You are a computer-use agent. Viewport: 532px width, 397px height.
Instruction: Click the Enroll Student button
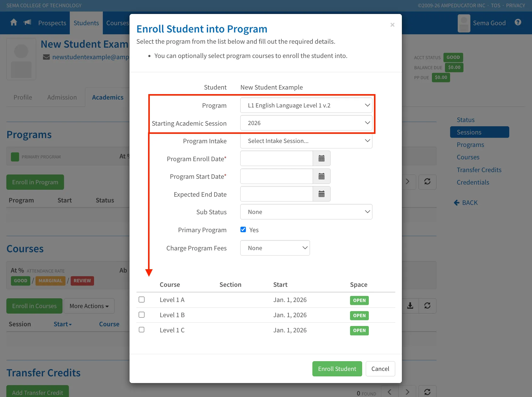point(337,369)
